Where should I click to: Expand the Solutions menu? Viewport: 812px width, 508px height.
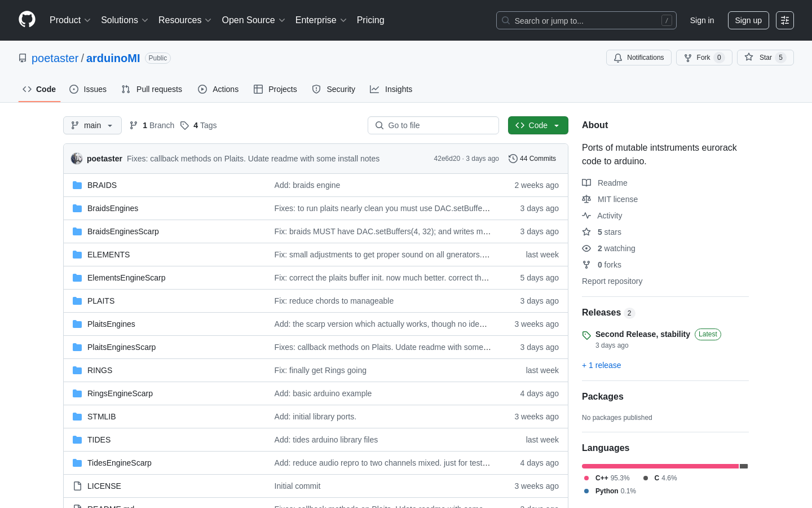[x=125, y=20]
